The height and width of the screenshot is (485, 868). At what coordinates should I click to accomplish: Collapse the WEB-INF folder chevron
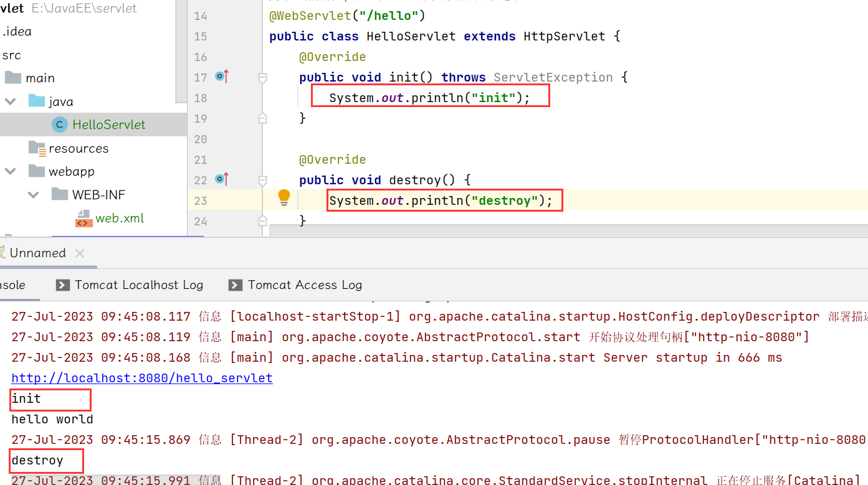[x=34, y=195]
